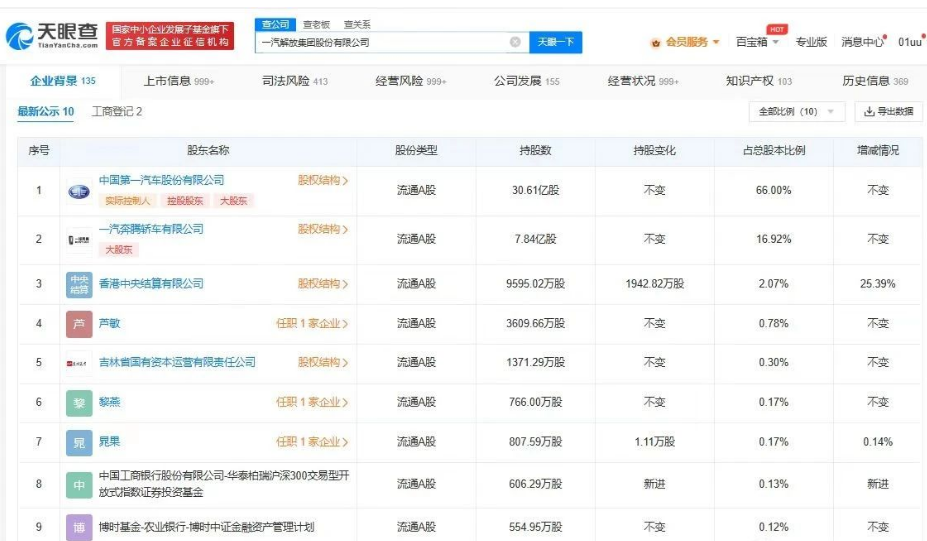Viewport: 927px width, 541px height.
Task: Switch to the 查公司 search tab
Action: tap(275, 24)
